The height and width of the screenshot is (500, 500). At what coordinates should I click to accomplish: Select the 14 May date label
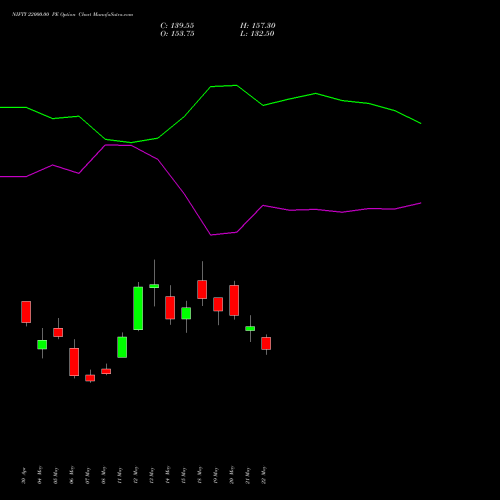pyautogui.click(x=168, y=475)
